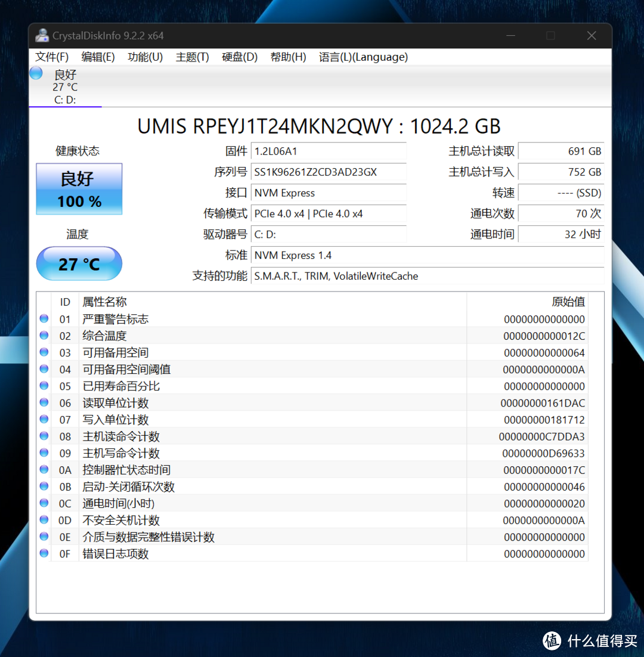Select the attribute name 主机读命令计数
The width and height of the screenshot is (644, 657).
coord(121,436)
